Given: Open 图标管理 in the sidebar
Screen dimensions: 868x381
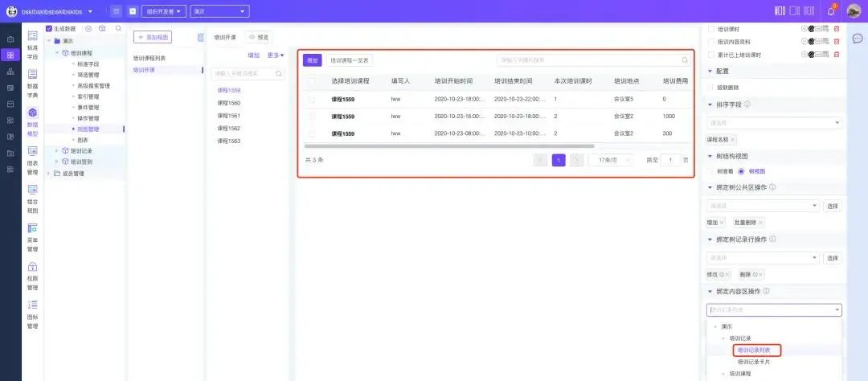Looking at the screenshot, I should (x=33, y=313).
